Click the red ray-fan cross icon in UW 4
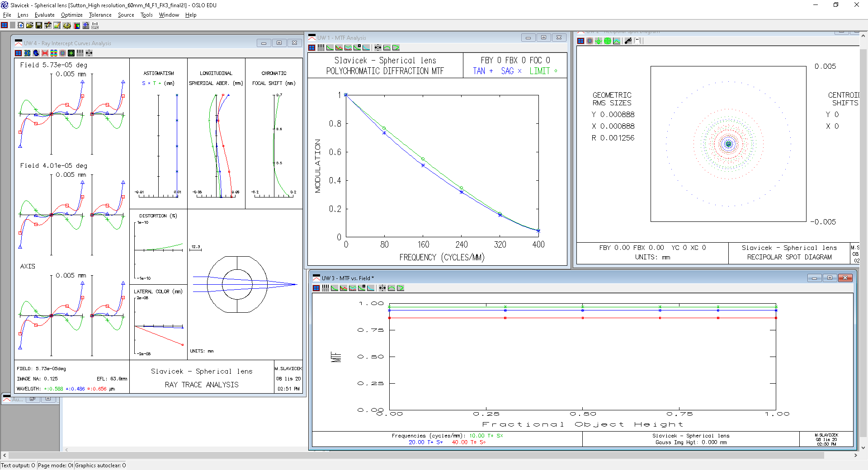This screenshot has width=868, height=470. (45, 53)
